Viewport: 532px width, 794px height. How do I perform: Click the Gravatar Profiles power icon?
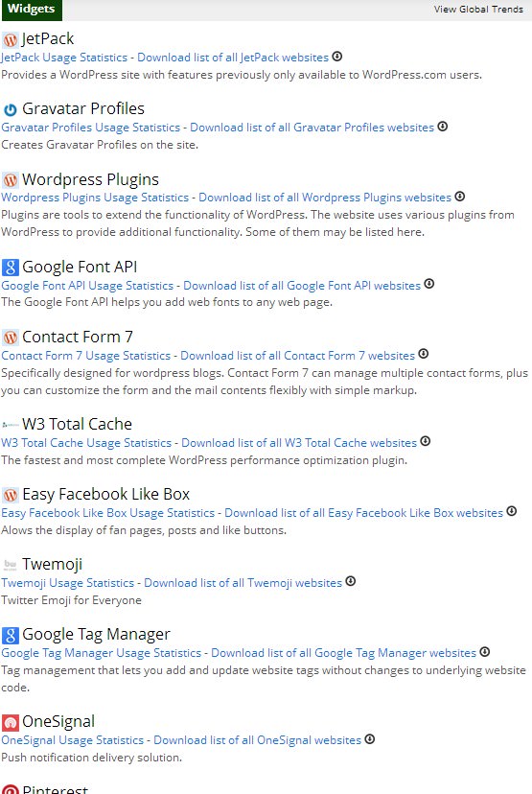click(11, 109)
